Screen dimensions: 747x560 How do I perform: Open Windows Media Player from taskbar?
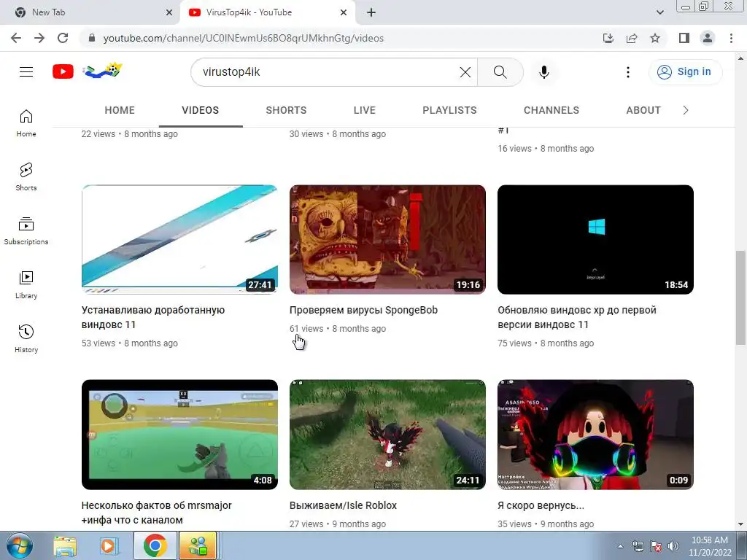point(109,545)
